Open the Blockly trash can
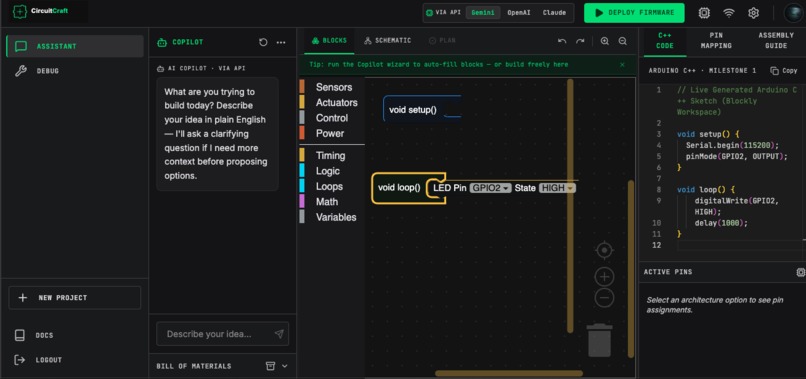The image size is (806, 379). [x=599, y=340]
